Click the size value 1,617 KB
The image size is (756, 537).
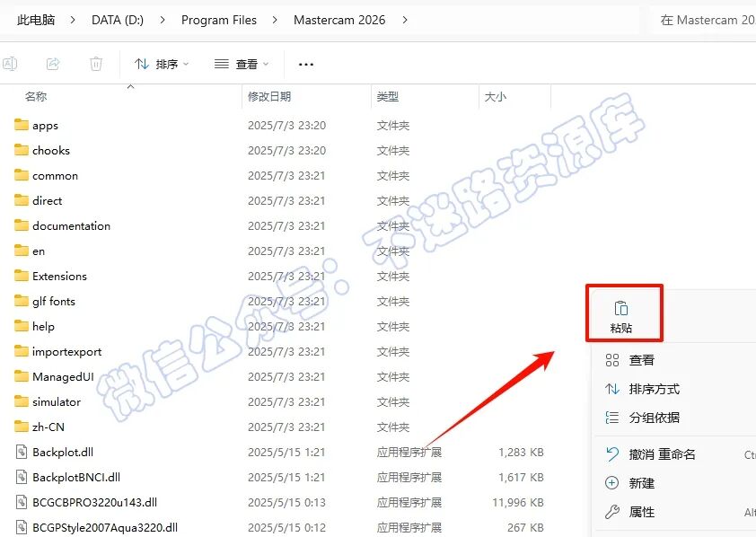[x=521, y=477]
